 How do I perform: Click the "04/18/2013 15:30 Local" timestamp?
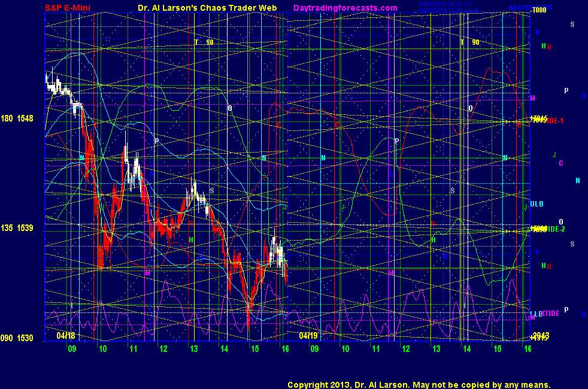coord(448,10)
